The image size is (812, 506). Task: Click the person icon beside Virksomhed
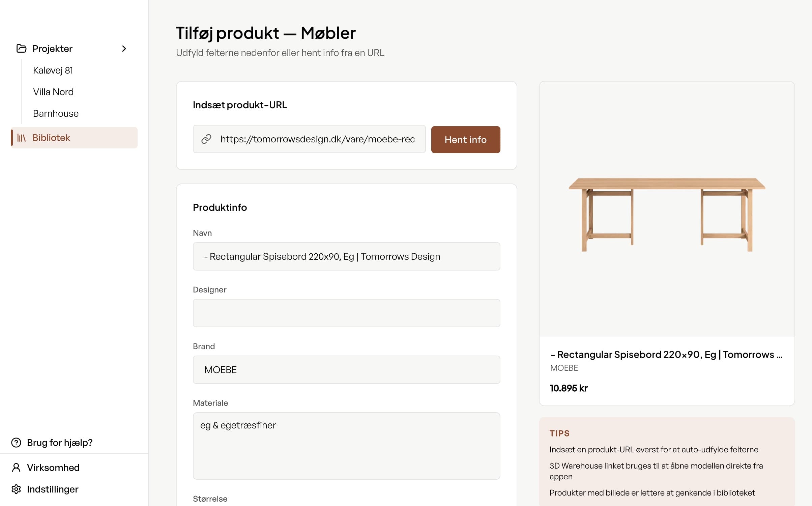(x=16, y=468)
